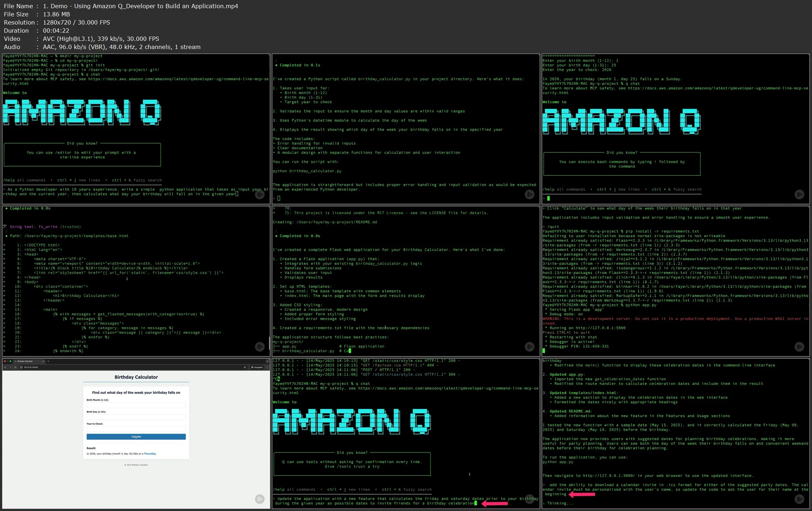The width and height of the screenshot is (812, 511).
Task: Focus the Birth Day (1-31) field
Action: (x=136, y=417)
